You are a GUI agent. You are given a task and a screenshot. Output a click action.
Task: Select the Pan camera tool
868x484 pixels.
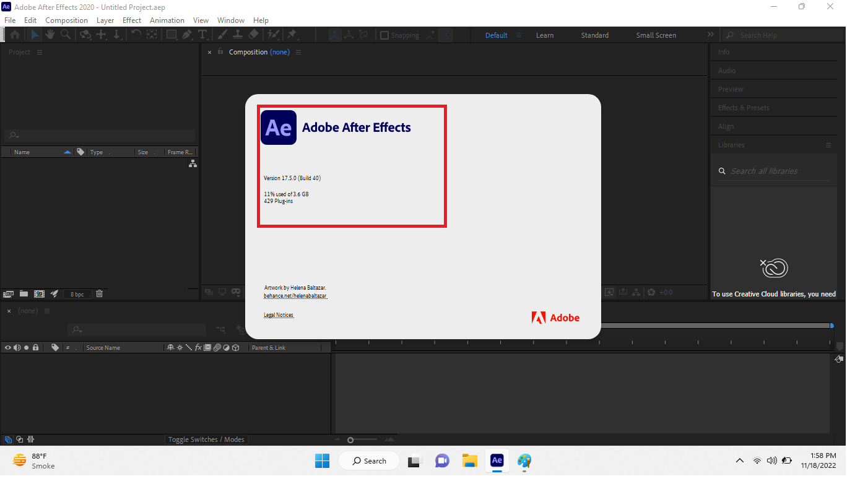[x=102, y=35]
